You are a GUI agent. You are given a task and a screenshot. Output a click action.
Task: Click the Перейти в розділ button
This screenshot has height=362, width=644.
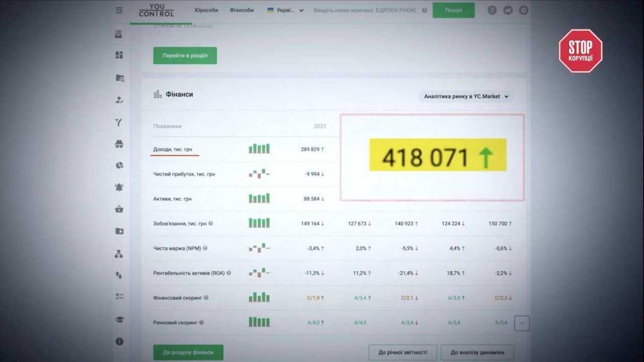[185, 55]
